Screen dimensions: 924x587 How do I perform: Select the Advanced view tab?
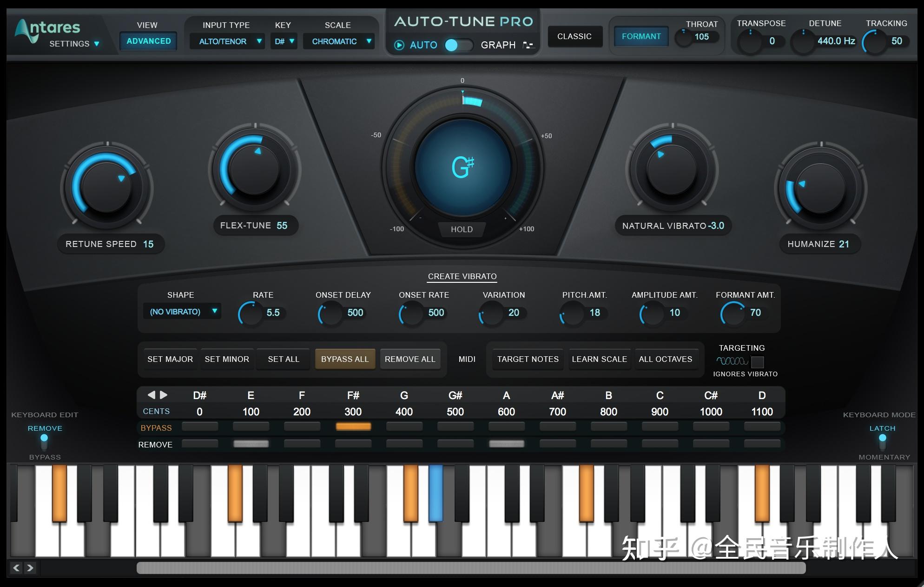(x=148, y=41)
